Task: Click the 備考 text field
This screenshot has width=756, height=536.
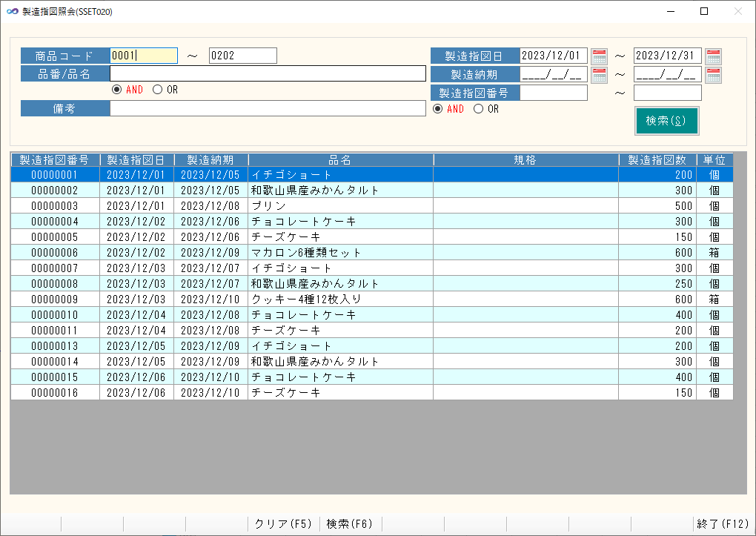Action: (268, 108)
